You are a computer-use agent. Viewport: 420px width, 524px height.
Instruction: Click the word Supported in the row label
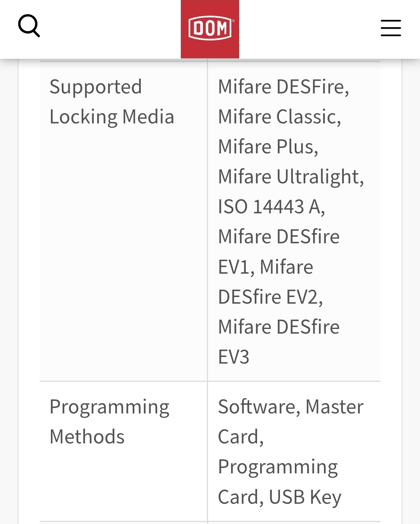tap(96, 87)
